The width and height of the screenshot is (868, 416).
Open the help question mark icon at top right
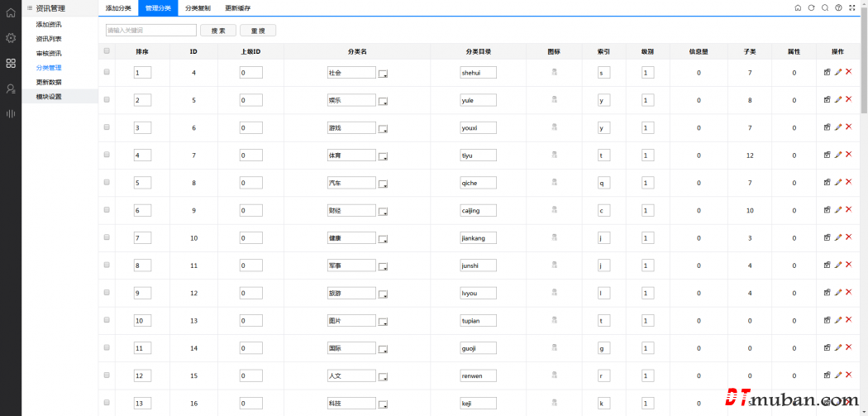[x=838, y=7]
